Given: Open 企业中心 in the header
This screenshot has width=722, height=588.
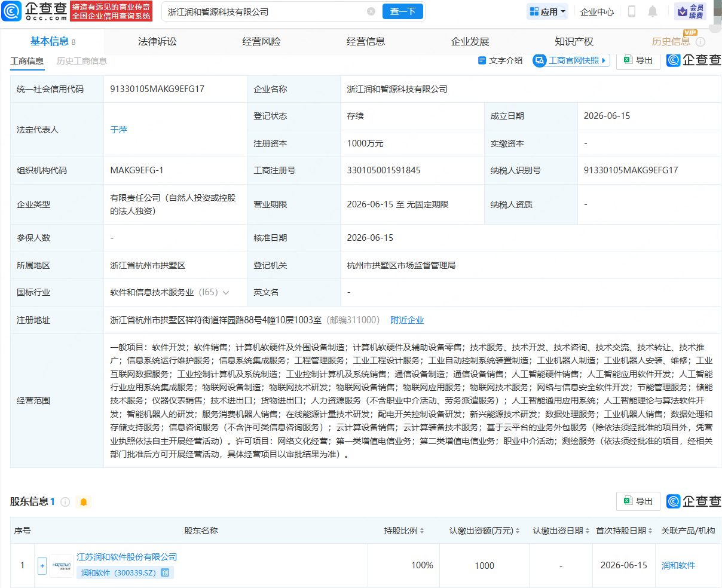Looking at the screenshot, I should click(597, 11).
